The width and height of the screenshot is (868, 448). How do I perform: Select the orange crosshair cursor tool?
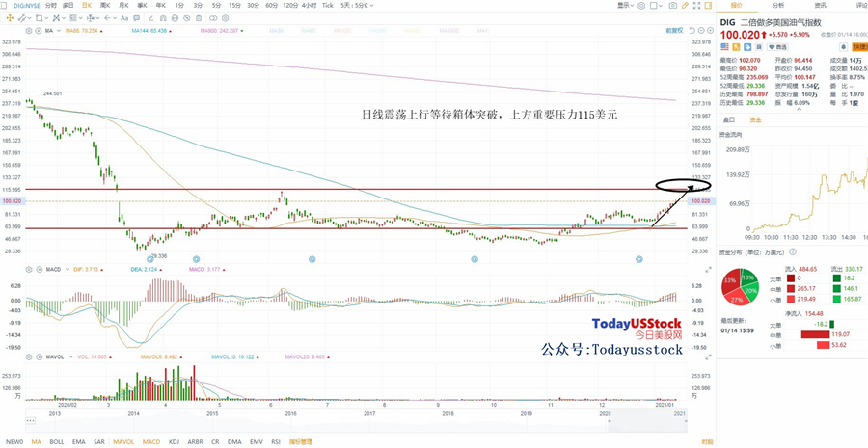pos(10,18)
